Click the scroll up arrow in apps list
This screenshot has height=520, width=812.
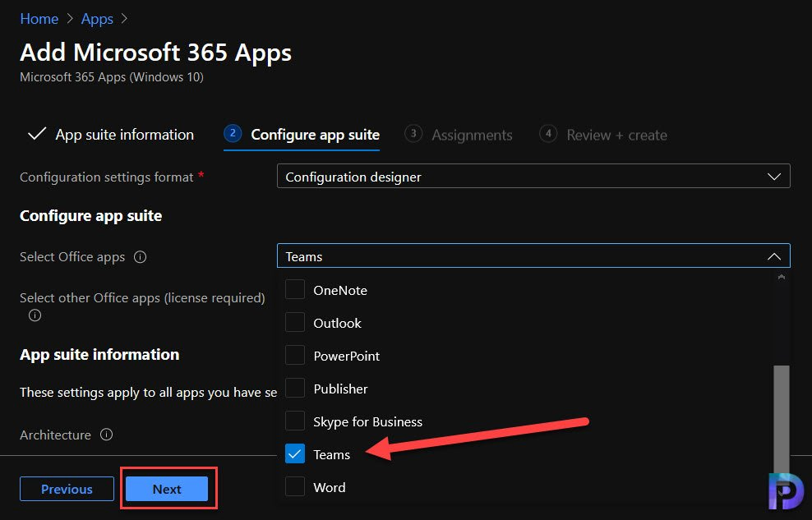[x=782, y=278]
